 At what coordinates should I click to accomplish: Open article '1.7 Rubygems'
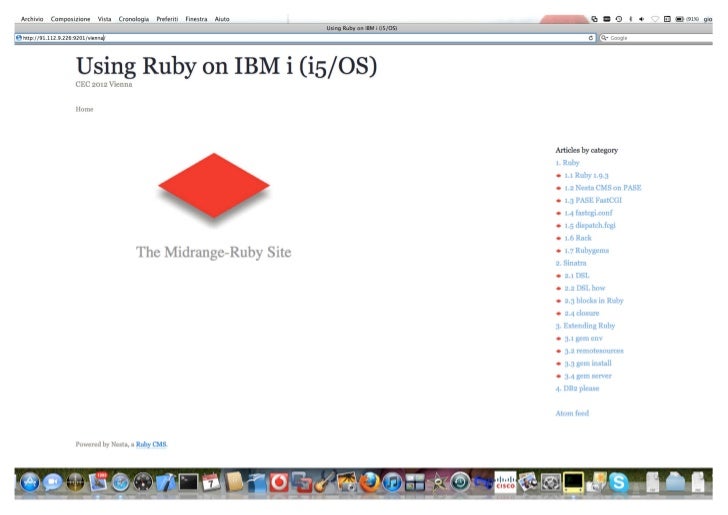(x=586, y=250)
